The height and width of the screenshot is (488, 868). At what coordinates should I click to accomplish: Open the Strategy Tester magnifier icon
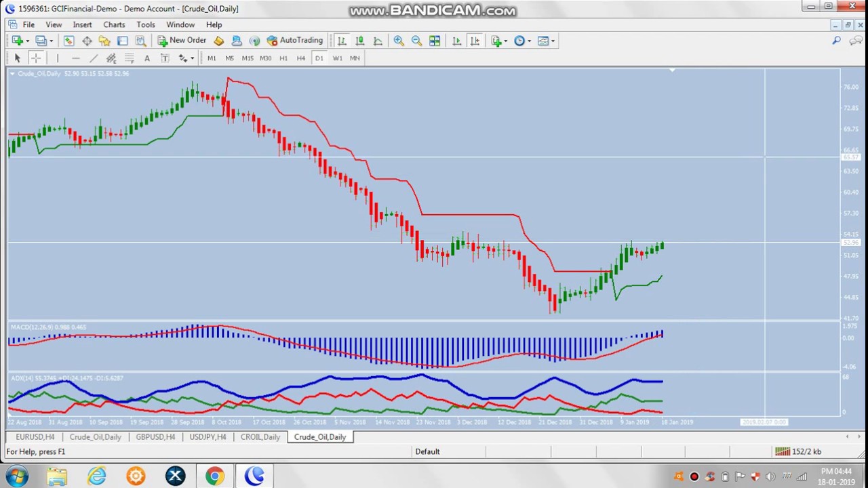point(140,41)
